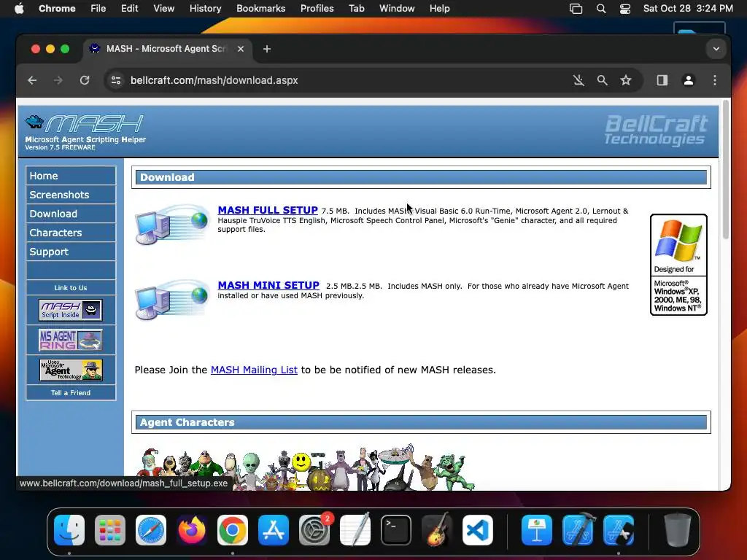Viewport: 747px width, 560px height.
Task: Select the MASH - Microsoft Agent tab
Action: (167, 49)
